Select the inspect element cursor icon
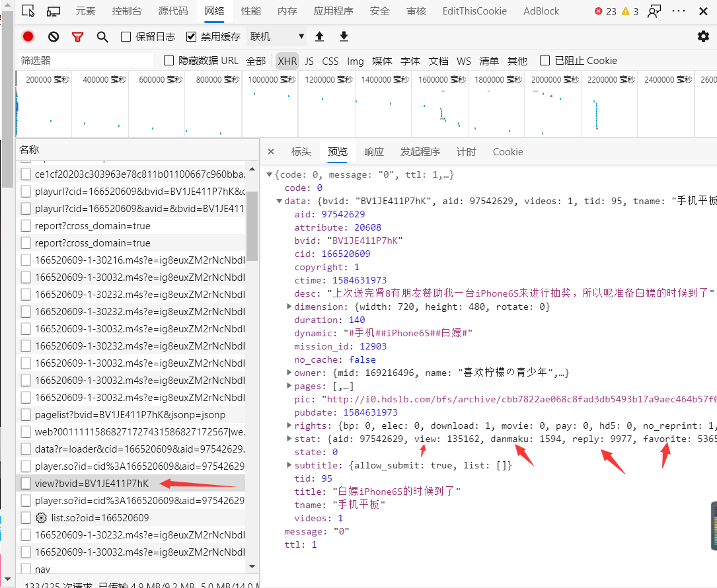The height and width of the screenshot is (588, 717). coord(28,11)
